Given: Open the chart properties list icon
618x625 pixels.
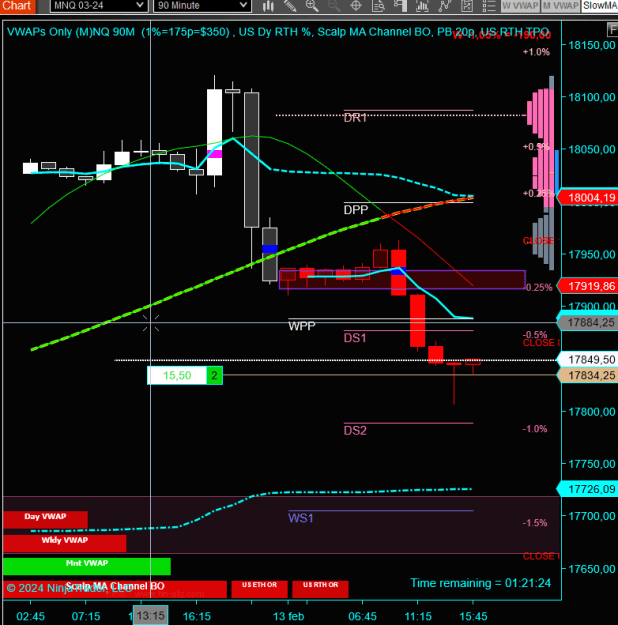Looking at the screenshot, I should pos(488,6).
